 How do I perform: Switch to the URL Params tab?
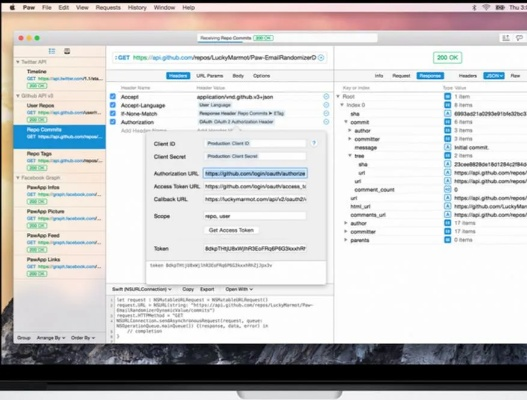(210, 76)
